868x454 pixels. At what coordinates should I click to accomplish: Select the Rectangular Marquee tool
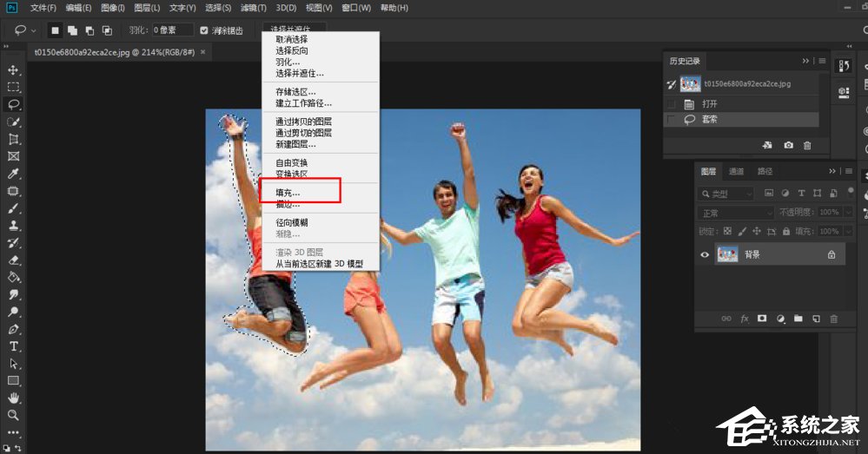[x=13, y=87]
